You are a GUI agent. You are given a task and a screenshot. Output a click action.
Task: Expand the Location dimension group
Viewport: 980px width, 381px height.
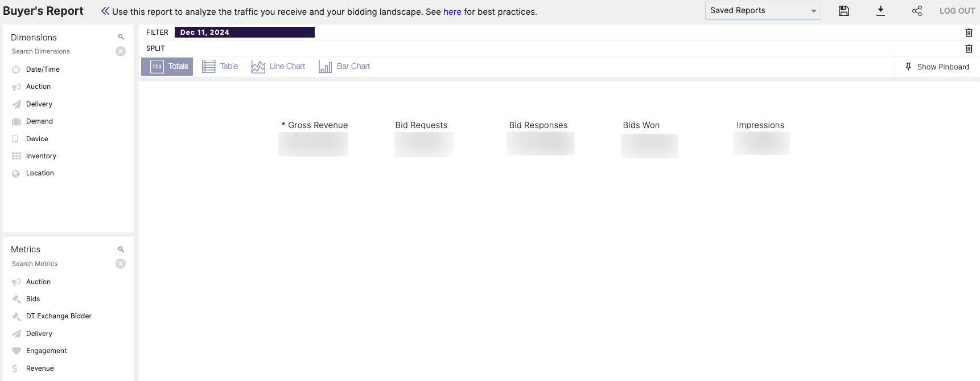[40, 173]
